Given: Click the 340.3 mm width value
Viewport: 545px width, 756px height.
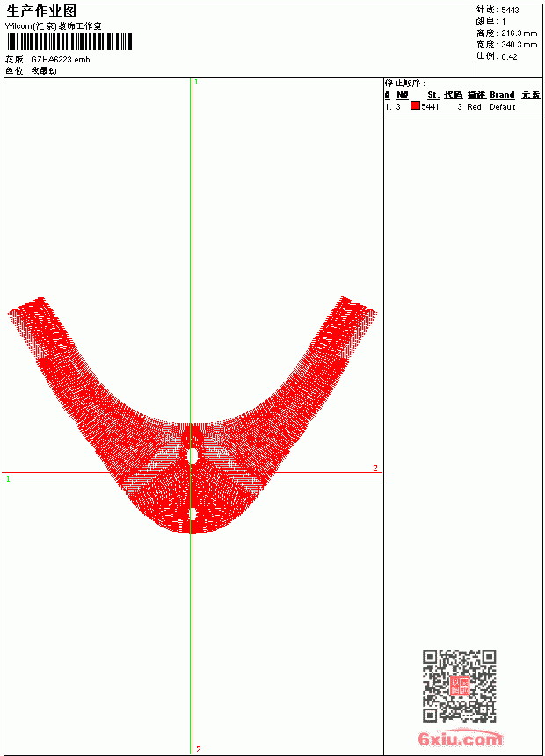Looking at the screenshot, I should 519,45.
